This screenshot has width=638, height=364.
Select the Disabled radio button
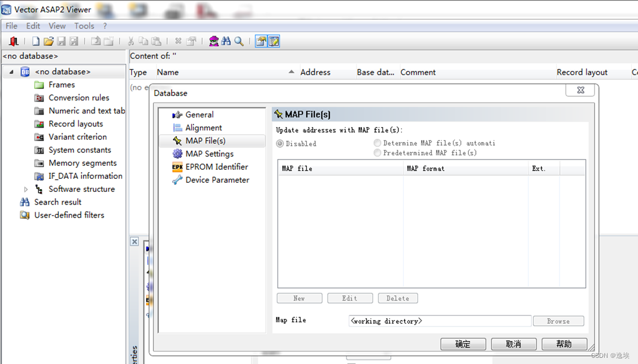pos(280,143)
